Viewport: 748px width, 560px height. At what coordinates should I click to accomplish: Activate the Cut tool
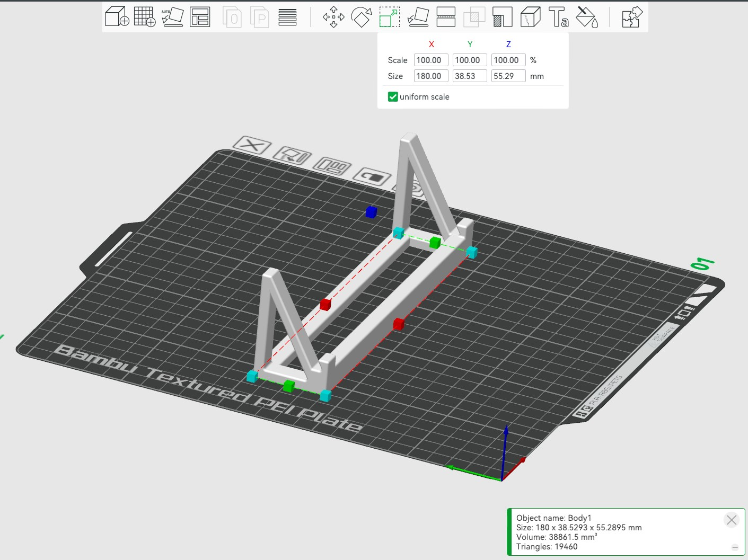446,16
